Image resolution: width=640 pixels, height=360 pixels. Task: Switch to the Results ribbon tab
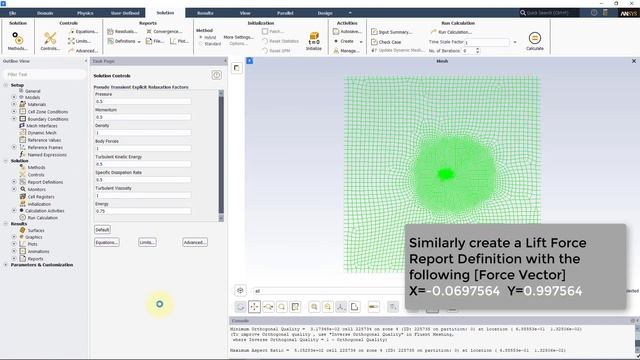[x=205, y=13]
